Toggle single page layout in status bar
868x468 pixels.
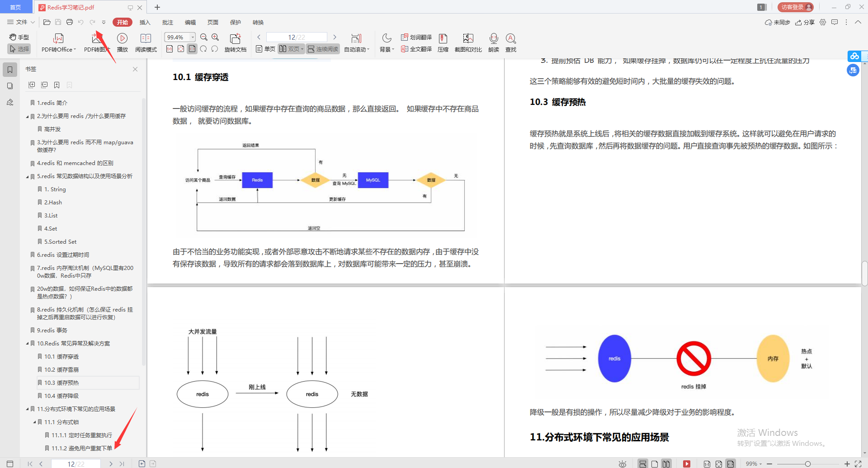pos(654,464)
